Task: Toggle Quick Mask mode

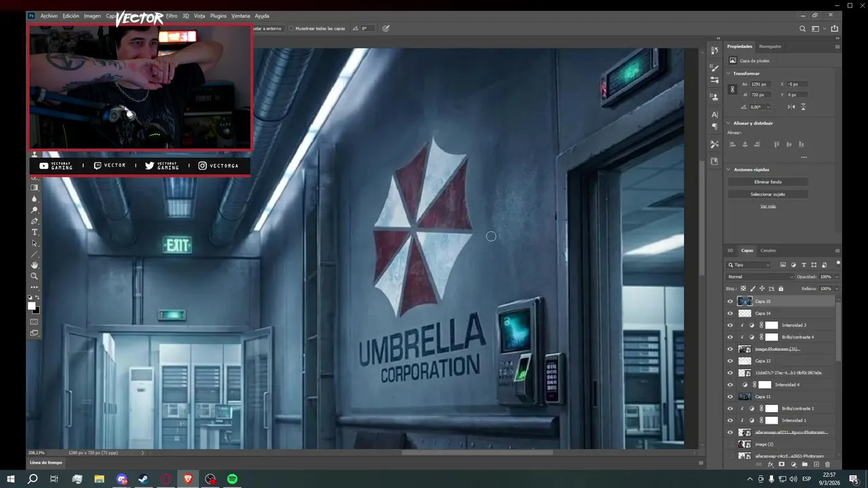Action: tap(35, 322)
